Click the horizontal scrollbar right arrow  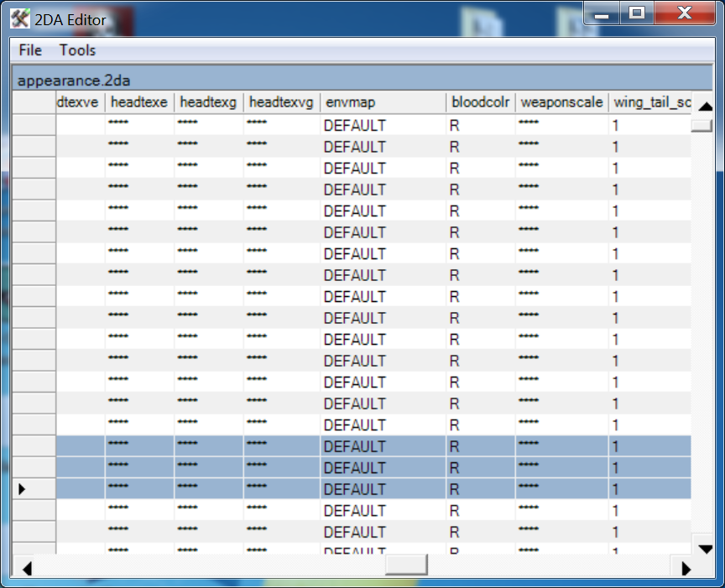pos(686,568)
